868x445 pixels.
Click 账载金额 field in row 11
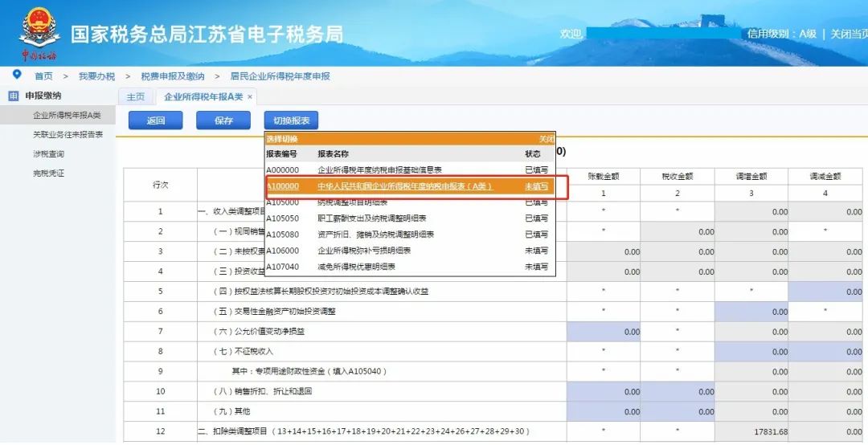tap(604, 411)
